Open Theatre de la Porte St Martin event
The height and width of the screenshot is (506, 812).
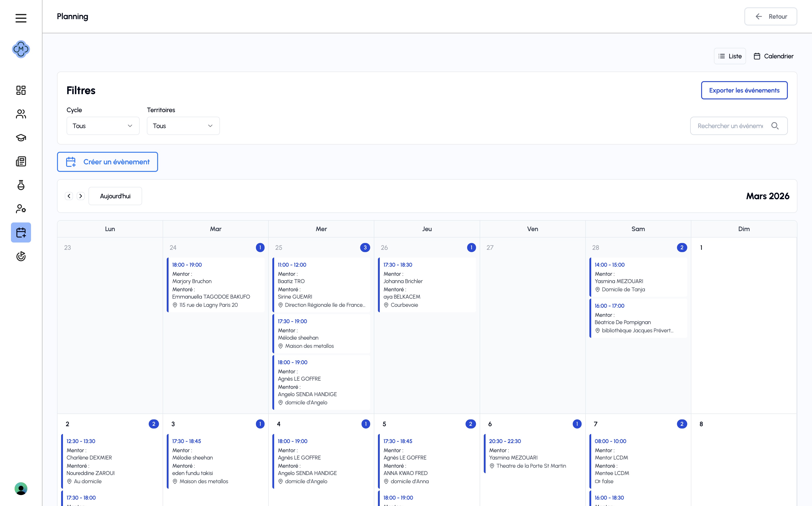click(x=533, y=453)
